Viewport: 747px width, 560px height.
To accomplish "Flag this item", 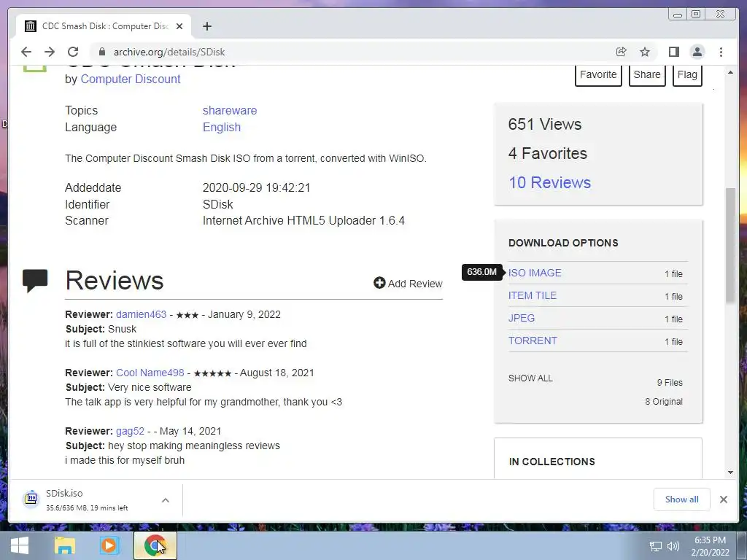I will (x=687, y=75).
